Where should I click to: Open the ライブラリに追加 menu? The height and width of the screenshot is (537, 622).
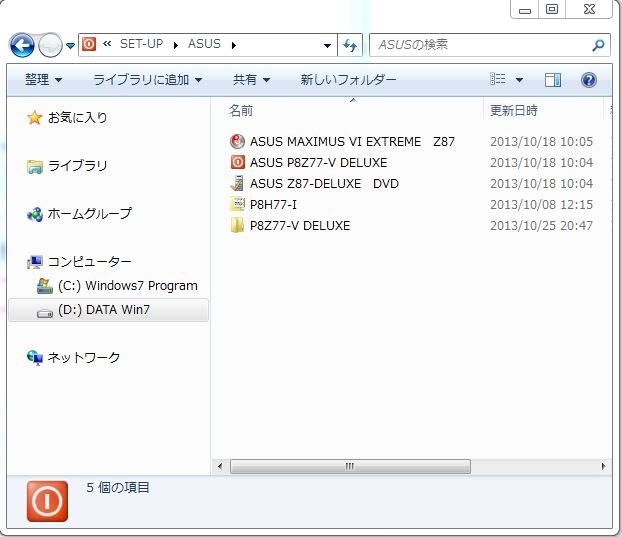tap(147, 80)
